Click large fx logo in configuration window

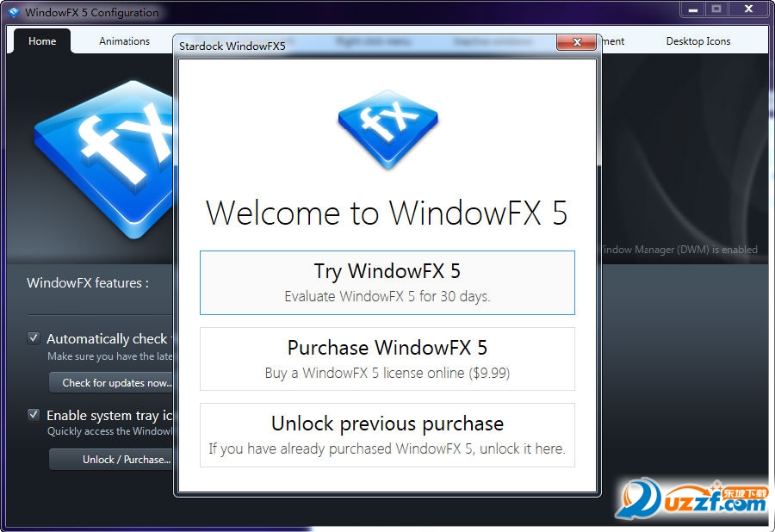[105, 159]
